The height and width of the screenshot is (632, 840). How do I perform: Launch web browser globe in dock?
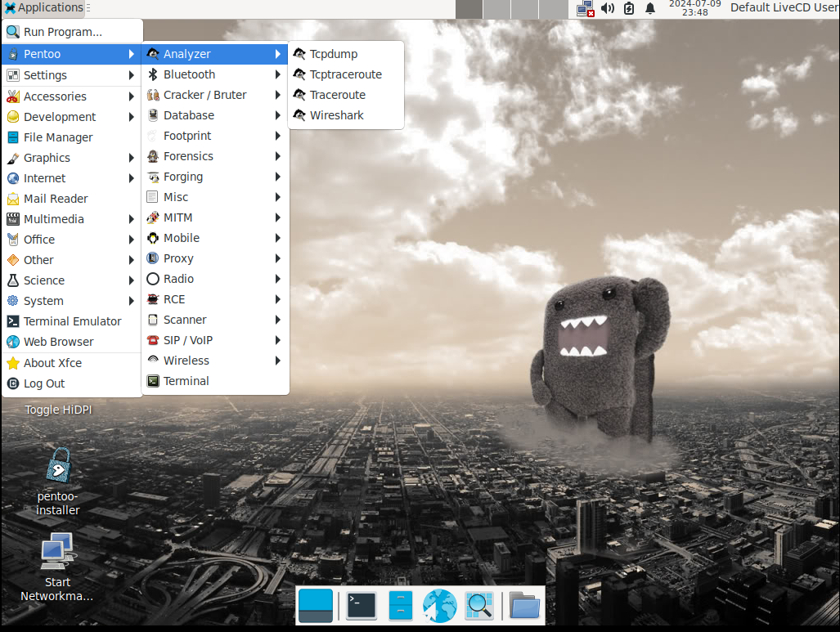click(440, 606)
